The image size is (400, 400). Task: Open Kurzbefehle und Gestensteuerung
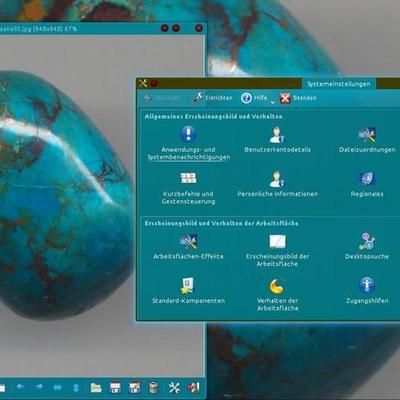pyautogui.click(x=188, y=188)
